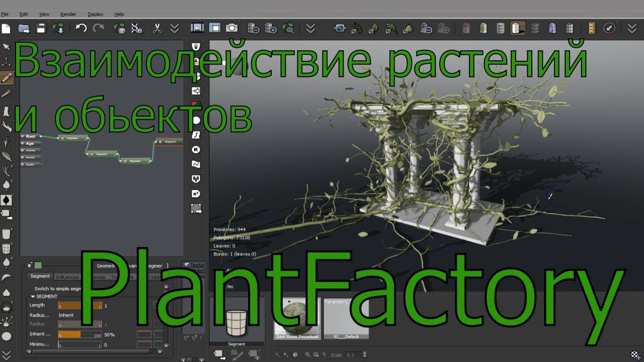Open the Radius Inherit dropdown
The width and height of the screenshot is (644, 362).
pos(67,315)
